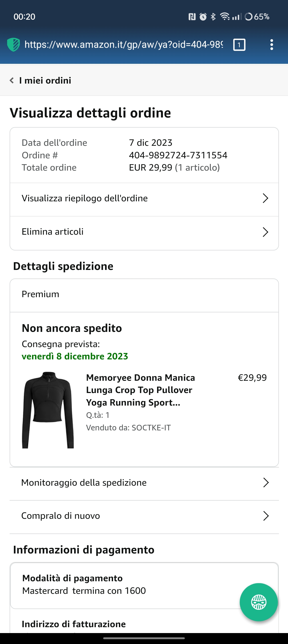
Task: Tap the back arrow beside I miei ordini
Action: 12,80
